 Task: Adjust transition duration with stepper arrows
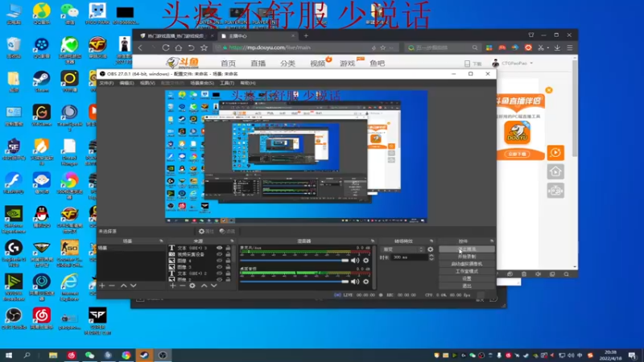(x=431, y=257)
